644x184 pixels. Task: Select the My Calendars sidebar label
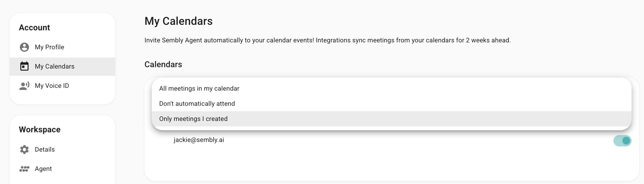(x=55, y=67)
